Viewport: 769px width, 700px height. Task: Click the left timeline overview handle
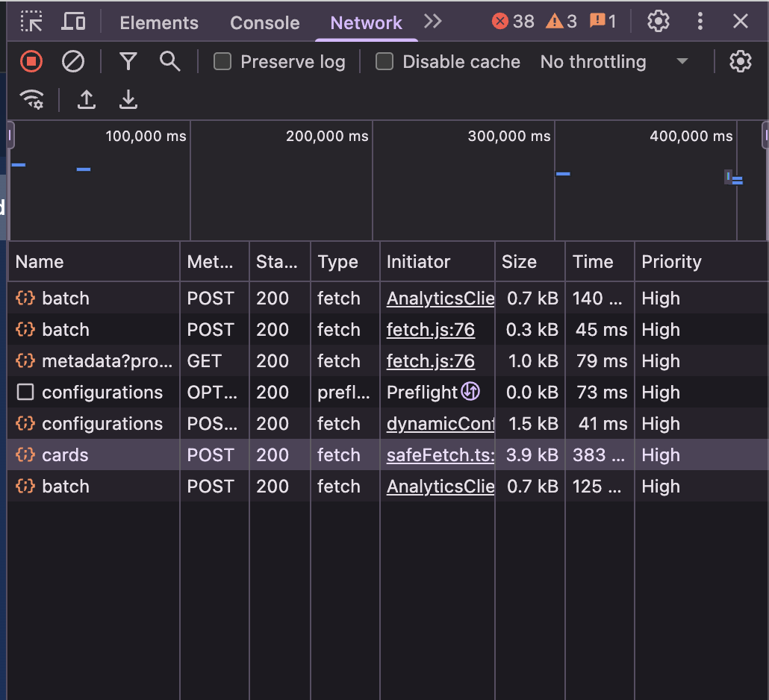10,135
